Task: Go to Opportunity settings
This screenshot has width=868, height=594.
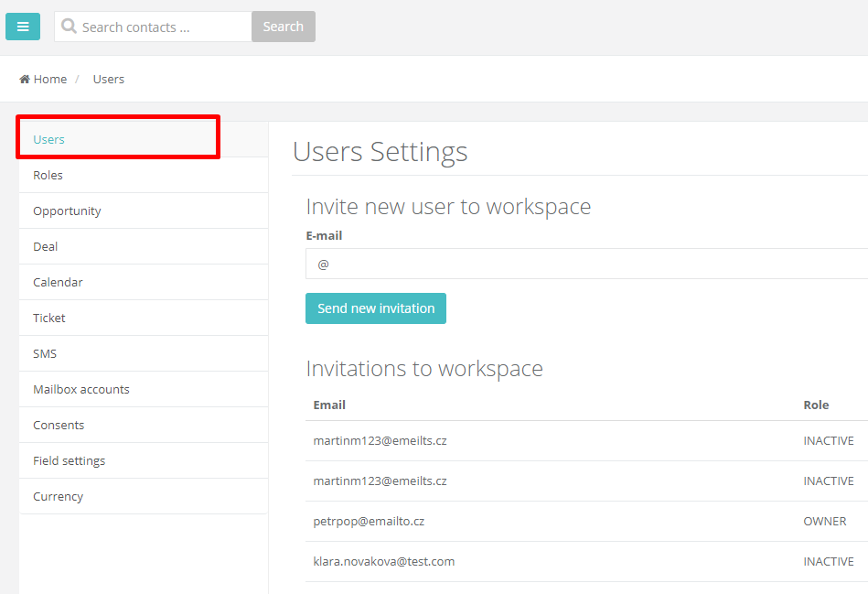Action: 144,211
